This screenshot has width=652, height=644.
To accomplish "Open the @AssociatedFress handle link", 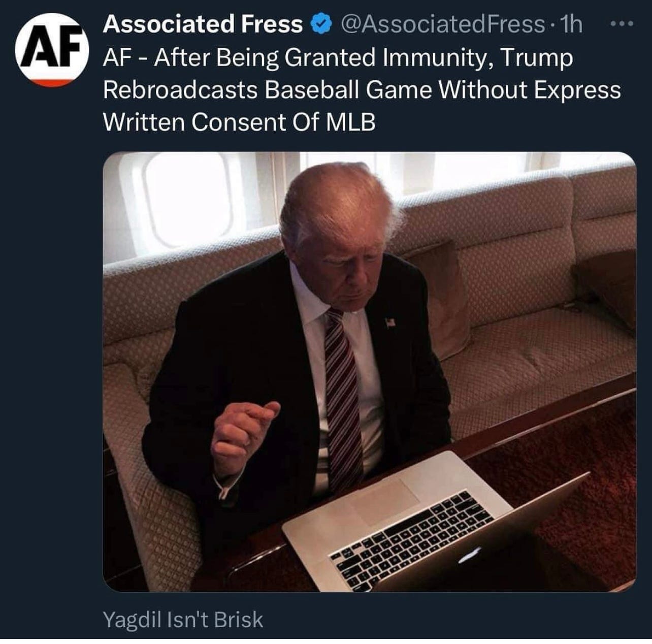I will (x=442, y=24).
